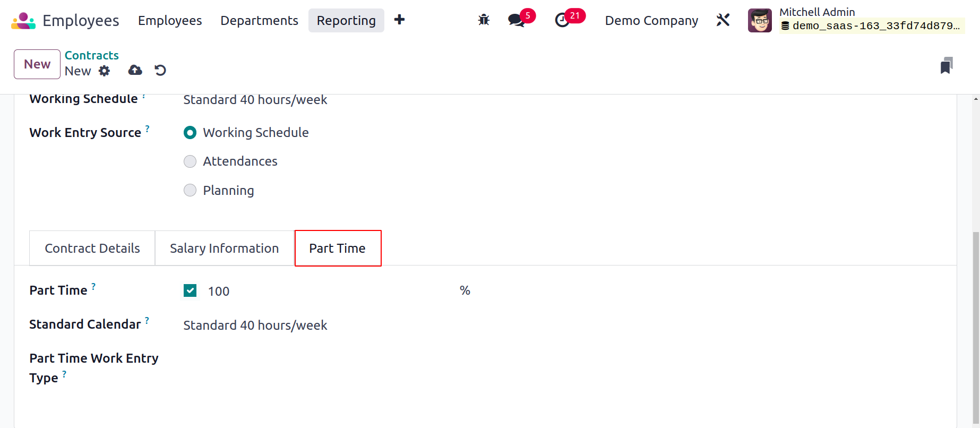The height and width of the screenshot is (428, 980).
Task: Click the wrench and screwdriver tools icon
Action: 723,20
